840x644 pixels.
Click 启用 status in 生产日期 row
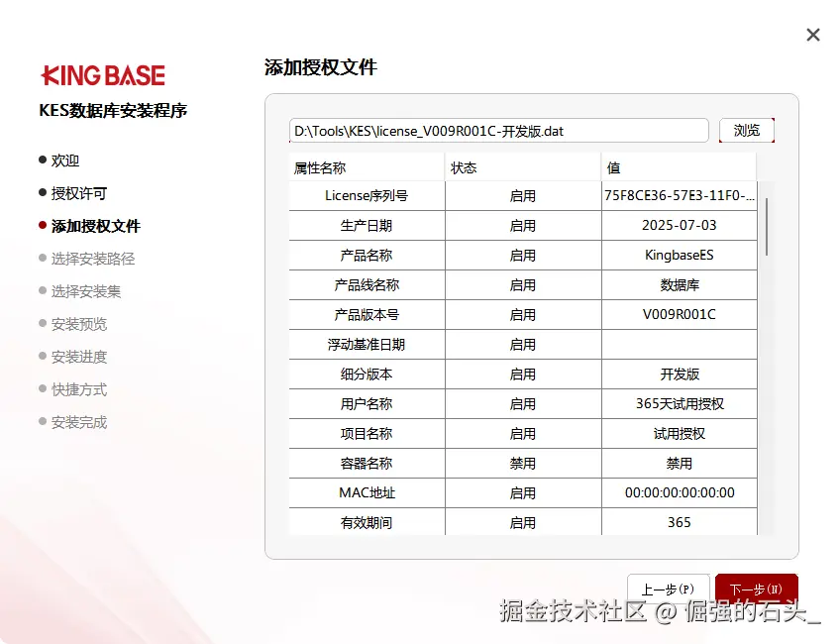(x=523, y=225)
